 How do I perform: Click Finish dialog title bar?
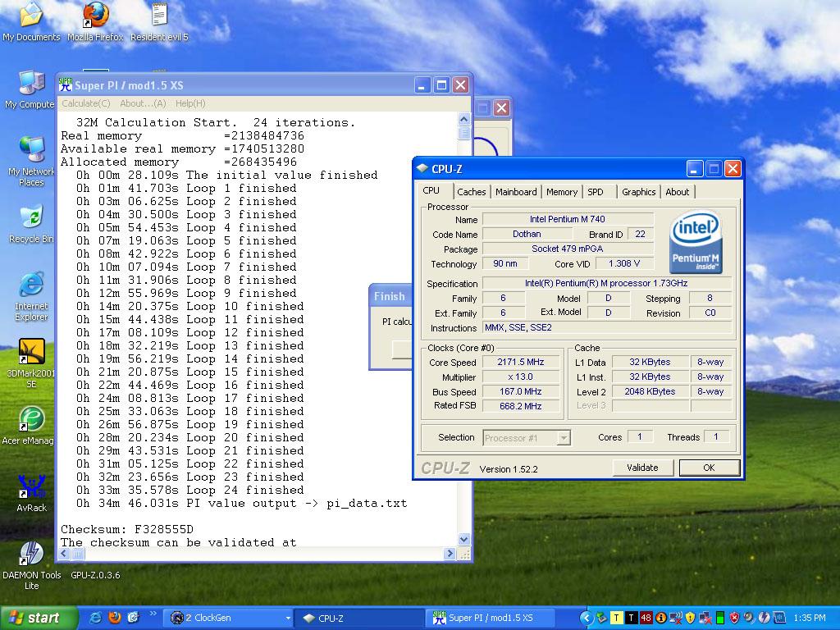click(391, 296)
